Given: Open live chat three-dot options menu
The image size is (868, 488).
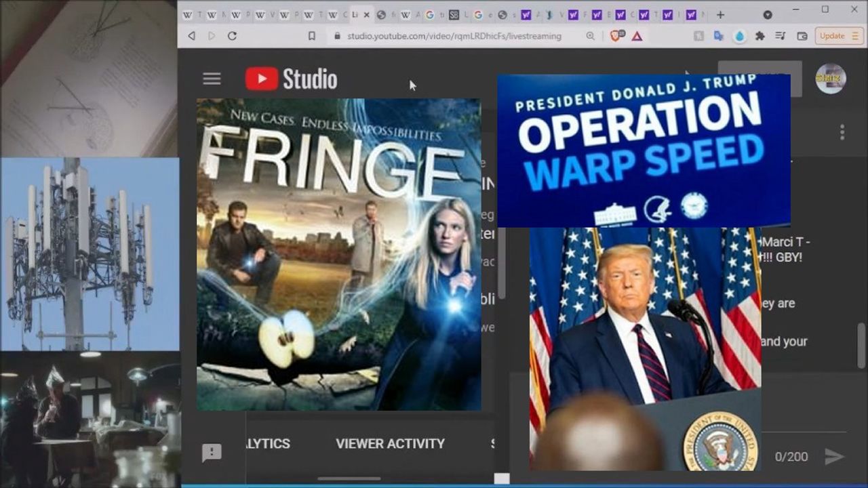Looking at the screenshot, I should pyautogui.click(x=842, y=132).
